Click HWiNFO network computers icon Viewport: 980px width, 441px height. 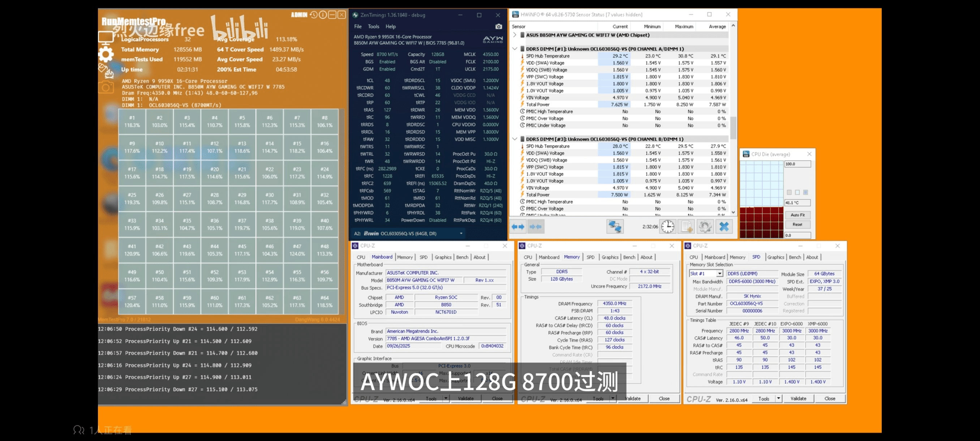pos(615,227)
